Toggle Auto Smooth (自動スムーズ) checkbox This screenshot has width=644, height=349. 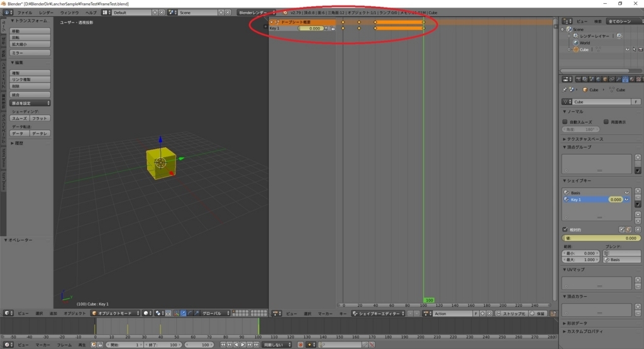coord(565,122)
